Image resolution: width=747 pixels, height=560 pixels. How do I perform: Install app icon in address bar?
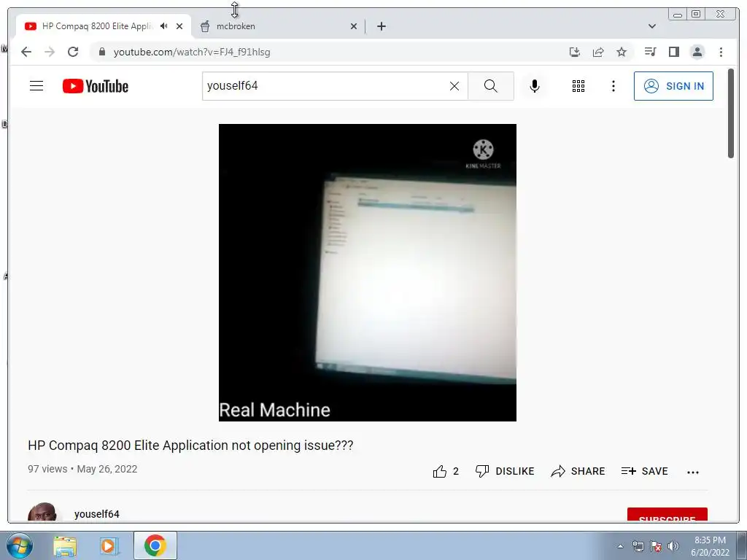(575, 52)
